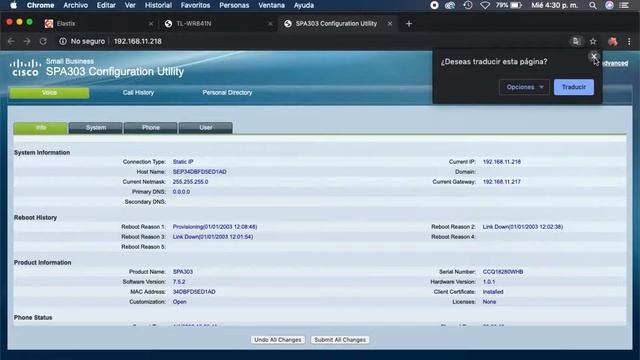Viewport: 640px width, 360px height.
Task: Open the Chrome app menu
Action: [x=40, y=5]
